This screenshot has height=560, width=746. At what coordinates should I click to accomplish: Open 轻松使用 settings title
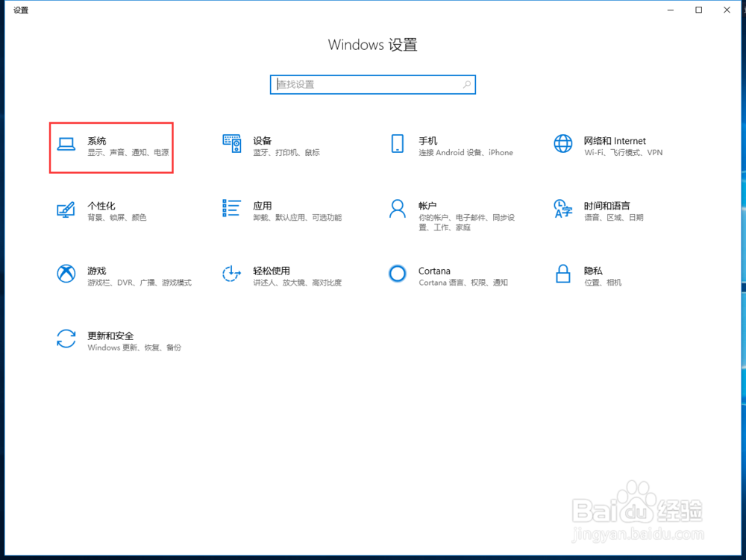coord(272,271)
